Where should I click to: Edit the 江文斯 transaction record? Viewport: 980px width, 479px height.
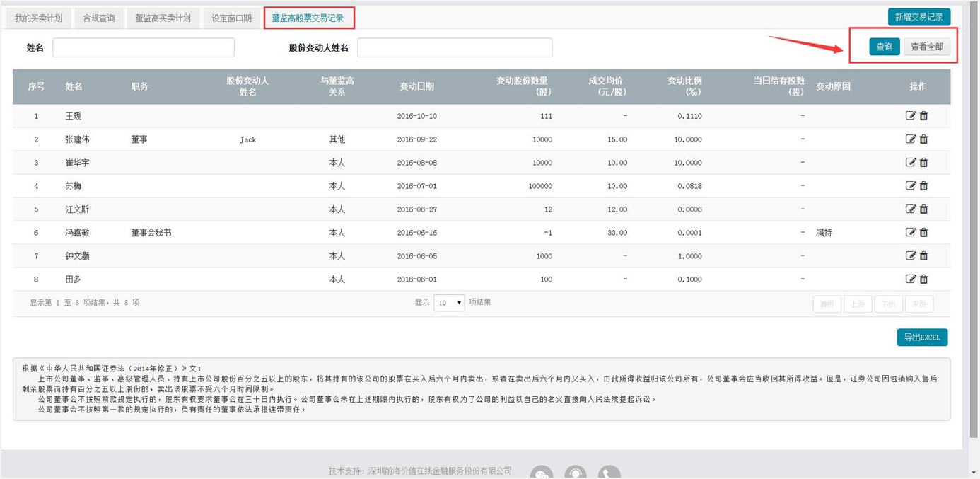point(911,209)
